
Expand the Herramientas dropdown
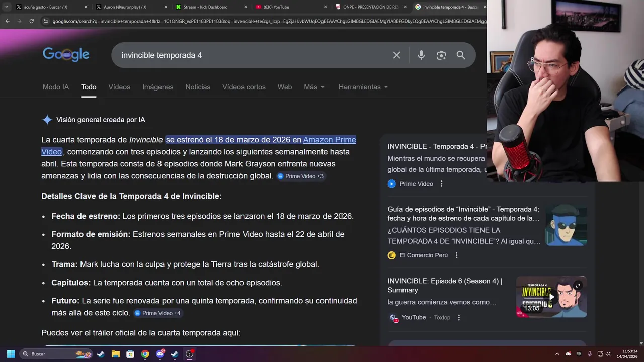363,87
